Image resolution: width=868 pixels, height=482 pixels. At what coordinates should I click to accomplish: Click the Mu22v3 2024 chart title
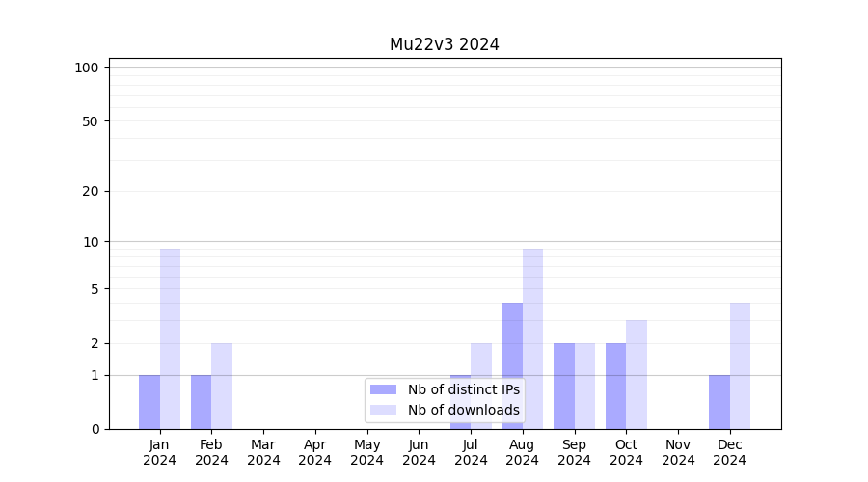445,44
